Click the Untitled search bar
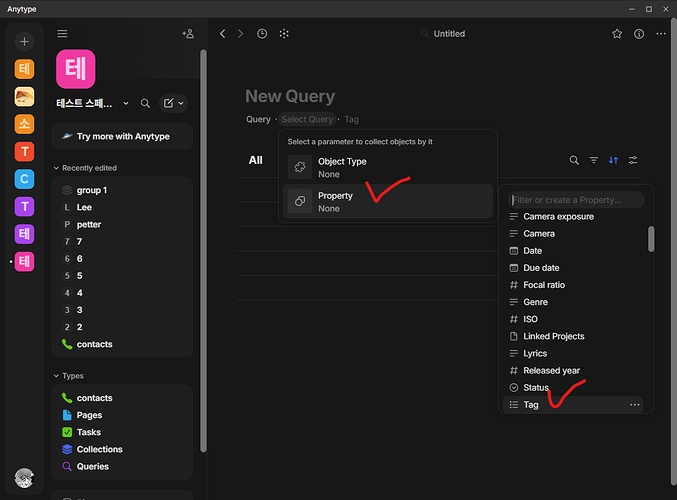This screenshot has height=500, width=677. point(443,34)
